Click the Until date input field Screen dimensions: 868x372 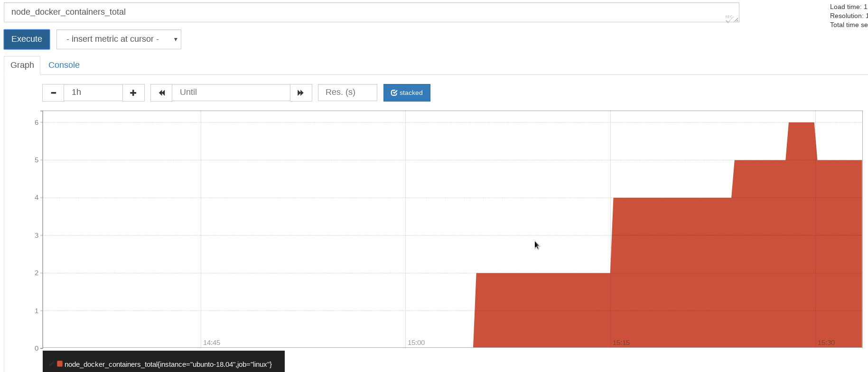click(x=231, y=93)
